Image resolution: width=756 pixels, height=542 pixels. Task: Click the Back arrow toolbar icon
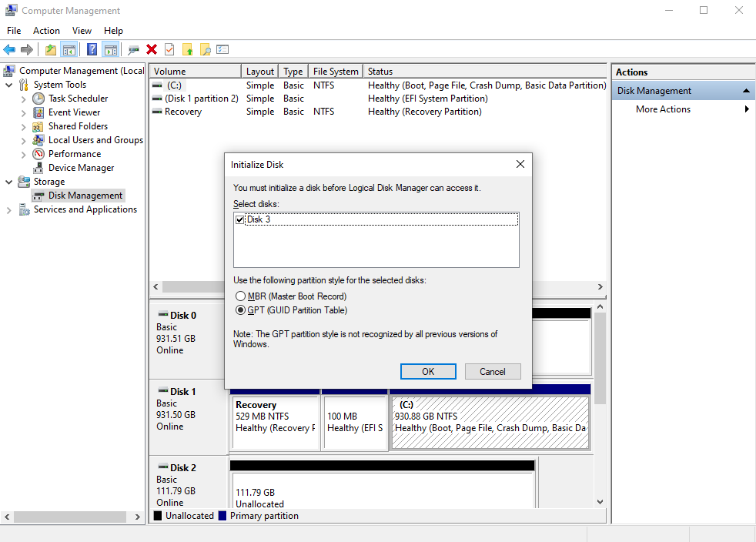9,49
